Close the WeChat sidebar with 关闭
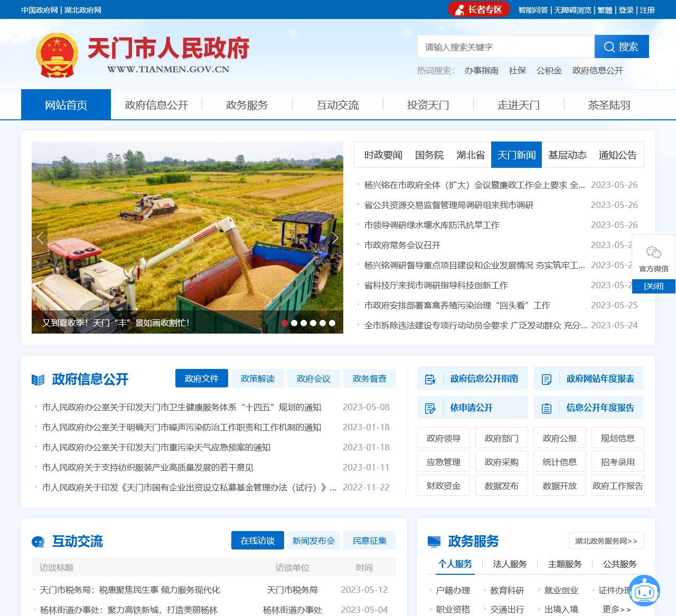 click(654, 286)
